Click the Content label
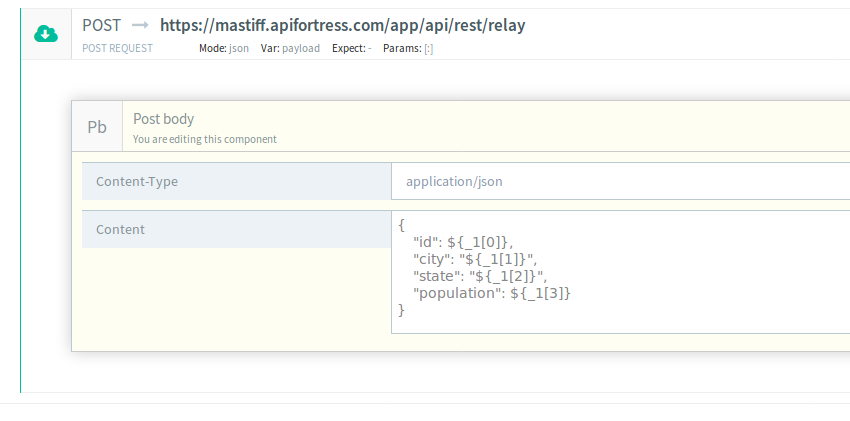The width and height of the screenshot is (850, 421). point(120,229)
